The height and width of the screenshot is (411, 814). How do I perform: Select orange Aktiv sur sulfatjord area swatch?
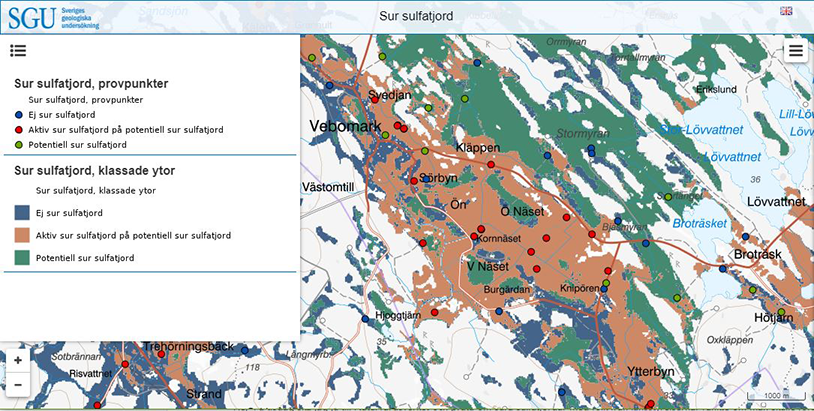(x=22, y=235)
